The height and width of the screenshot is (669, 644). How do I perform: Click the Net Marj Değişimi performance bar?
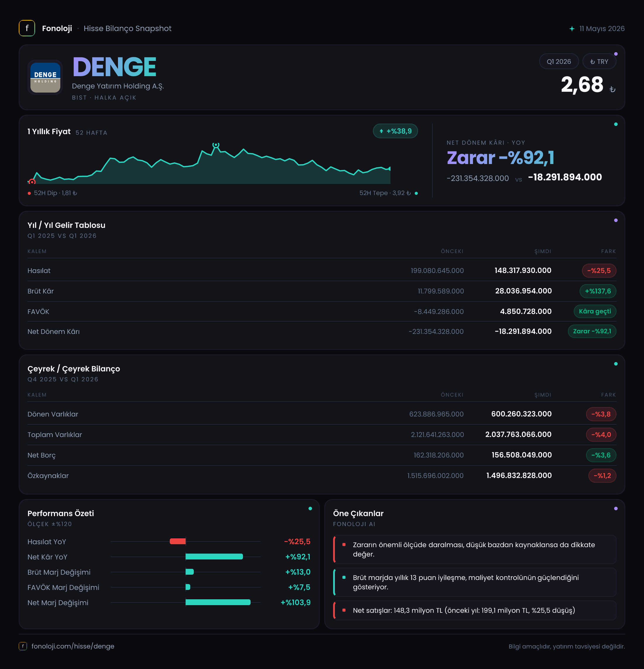click(218, 603)
